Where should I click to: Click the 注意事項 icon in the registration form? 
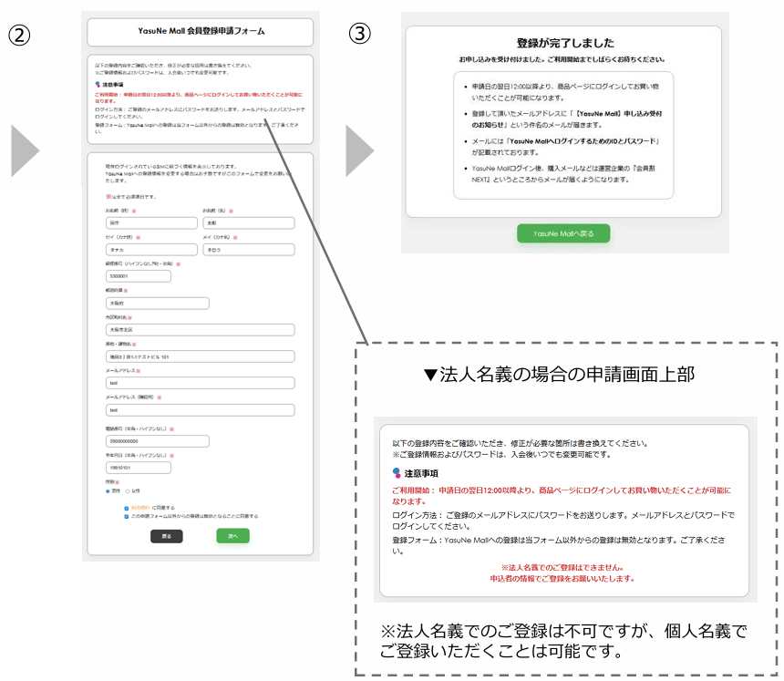coord(97,85)
